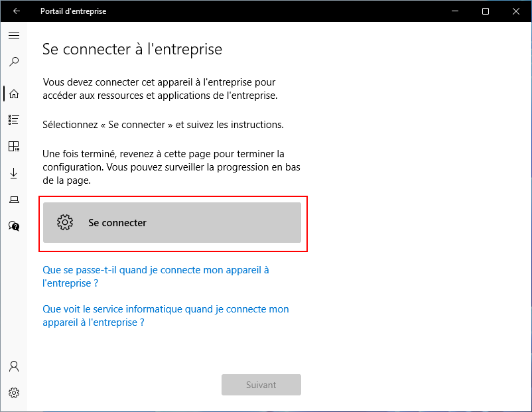Open the settings gear in sidebar
This screenshot has width=532, height=412.
(14, 393)
